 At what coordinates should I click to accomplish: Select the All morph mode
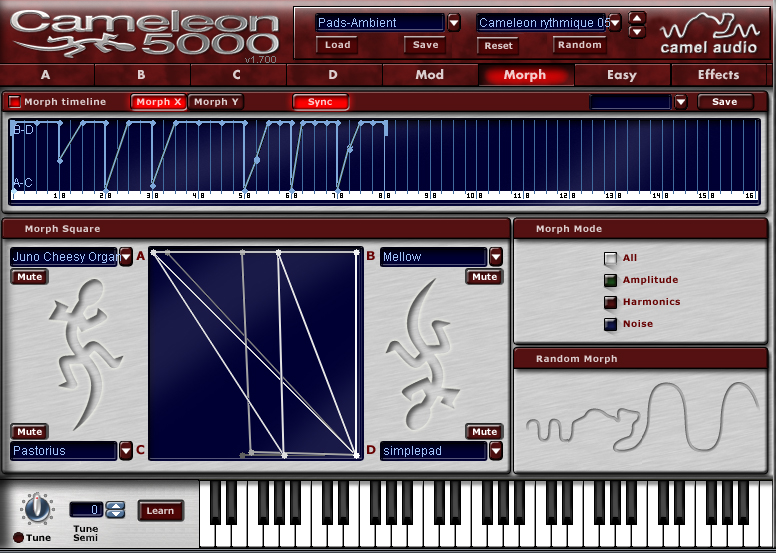[x=610, y=258]
